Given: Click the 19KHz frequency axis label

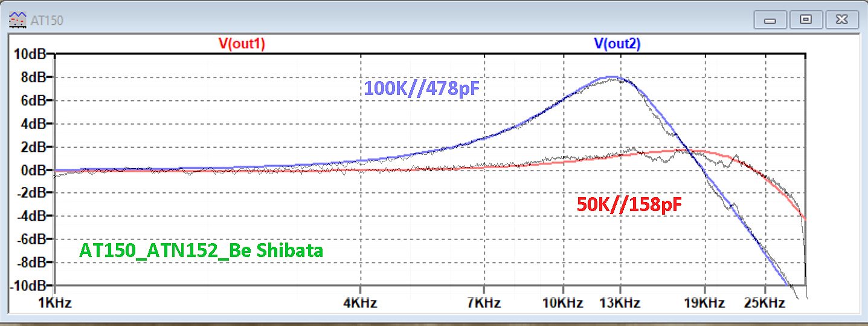Looking at the screenshot, I should pos(704,302).
